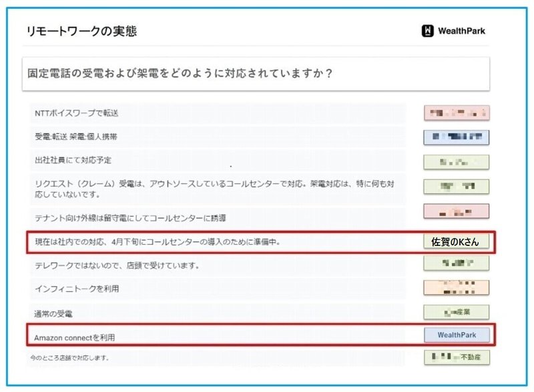Select the answer インフィニトークを利用
The width and height of the screenshot is (534, 392).
(77, 289)
